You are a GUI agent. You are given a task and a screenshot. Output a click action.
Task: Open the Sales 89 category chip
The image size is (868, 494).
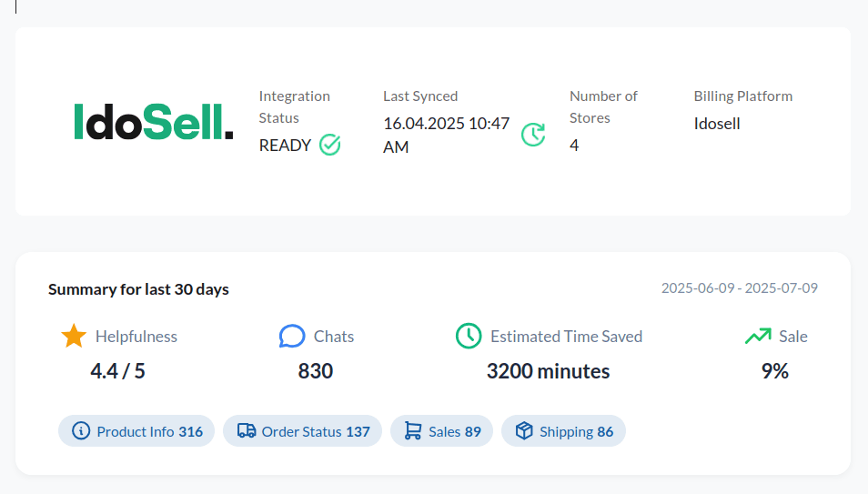point(442,431)
